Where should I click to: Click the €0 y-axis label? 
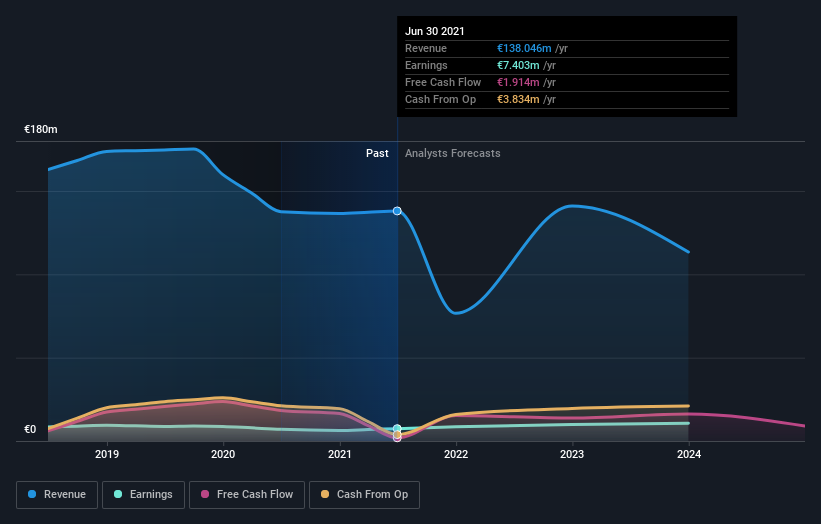[30, 429]
